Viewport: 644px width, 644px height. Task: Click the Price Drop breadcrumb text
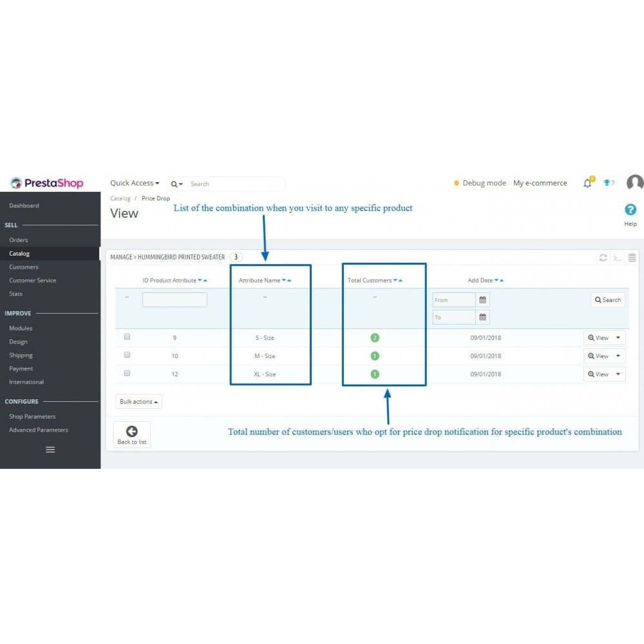pyautogui.click(x=156, y=198)
